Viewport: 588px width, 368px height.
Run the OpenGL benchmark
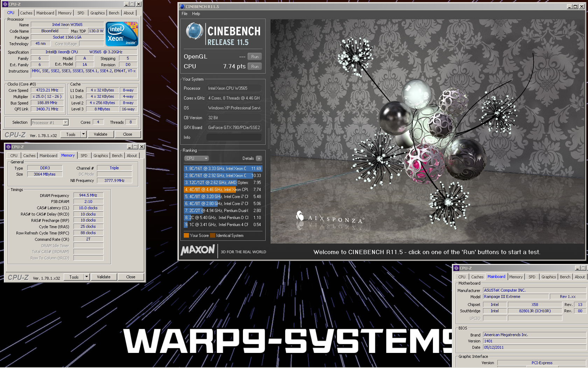(255, 57)
